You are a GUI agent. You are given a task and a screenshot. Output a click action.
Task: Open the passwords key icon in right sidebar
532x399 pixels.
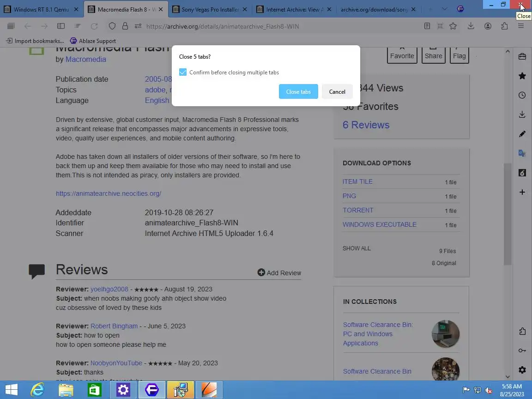click(522, 351)
